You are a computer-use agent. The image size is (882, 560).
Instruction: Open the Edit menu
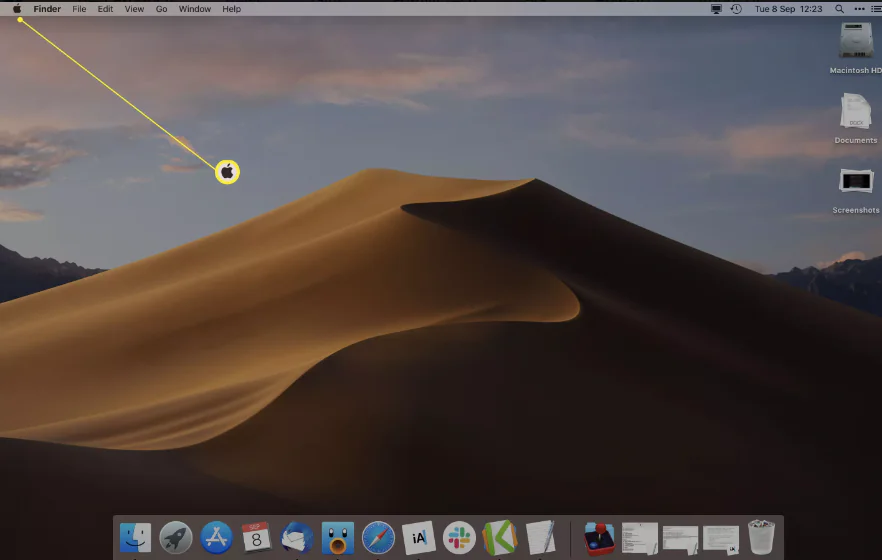tap(105, 9)
